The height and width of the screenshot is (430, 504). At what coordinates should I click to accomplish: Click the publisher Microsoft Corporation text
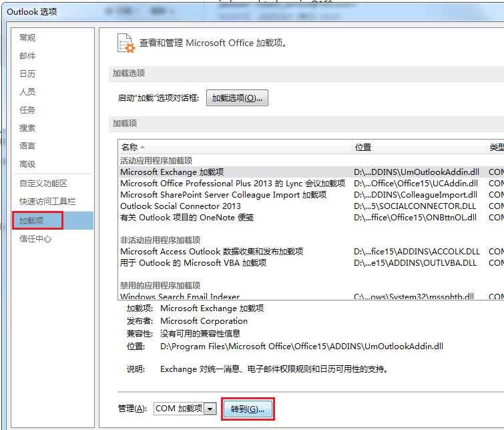[204, 321]
